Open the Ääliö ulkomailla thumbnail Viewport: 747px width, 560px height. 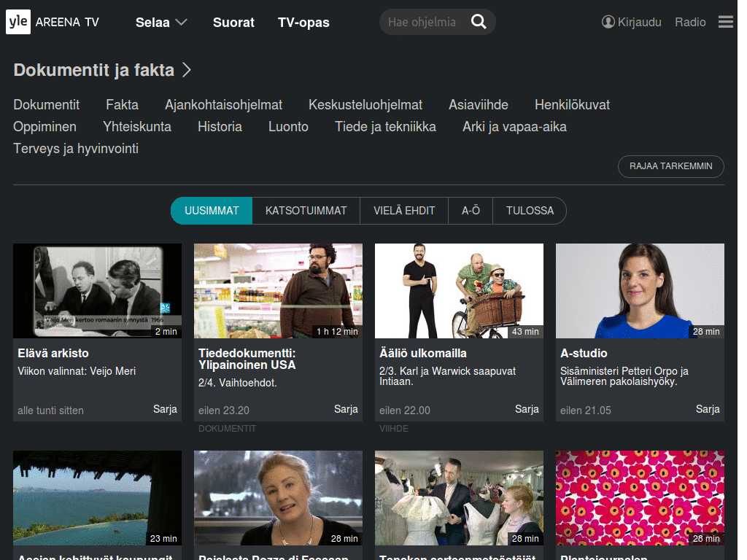tap(460, 291)
